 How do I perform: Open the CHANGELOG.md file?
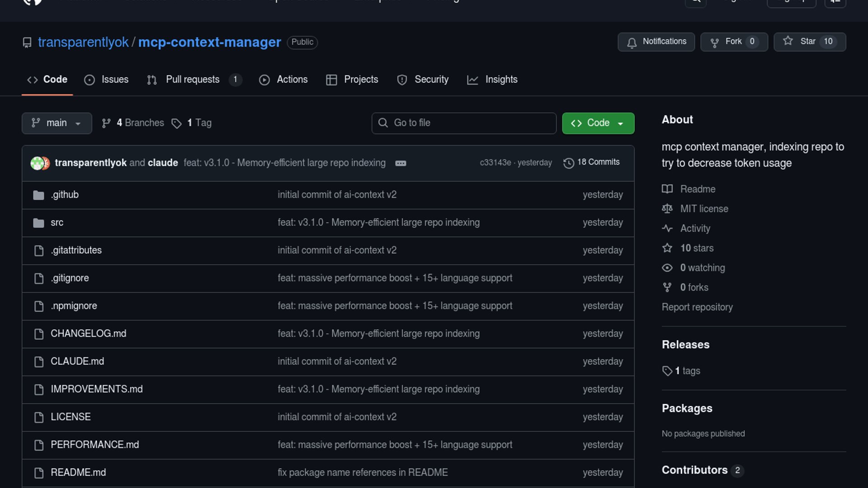88,333
